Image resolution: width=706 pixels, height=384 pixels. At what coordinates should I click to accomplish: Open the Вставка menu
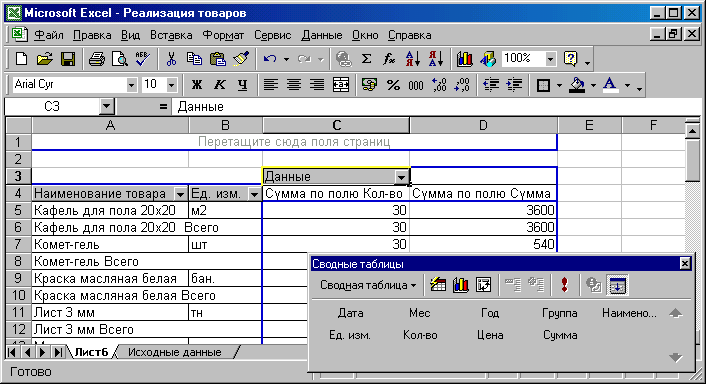tap(171, 35)
